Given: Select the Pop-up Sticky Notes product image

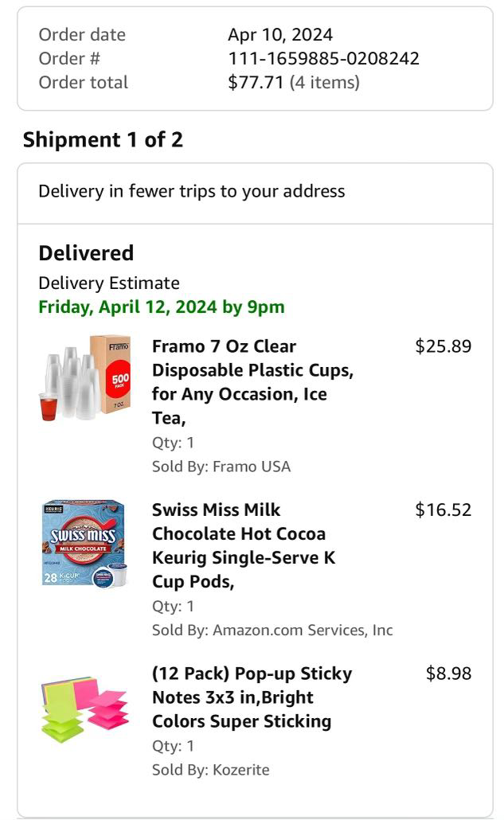Looking at the screenshot, I should point(85,706).
